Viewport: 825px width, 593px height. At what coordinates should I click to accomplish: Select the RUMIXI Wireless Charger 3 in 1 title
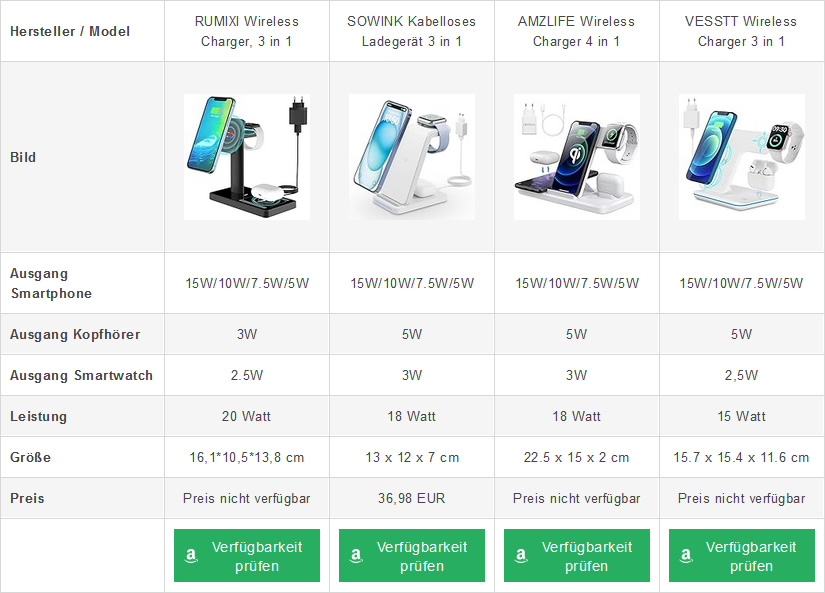[247, 31]
